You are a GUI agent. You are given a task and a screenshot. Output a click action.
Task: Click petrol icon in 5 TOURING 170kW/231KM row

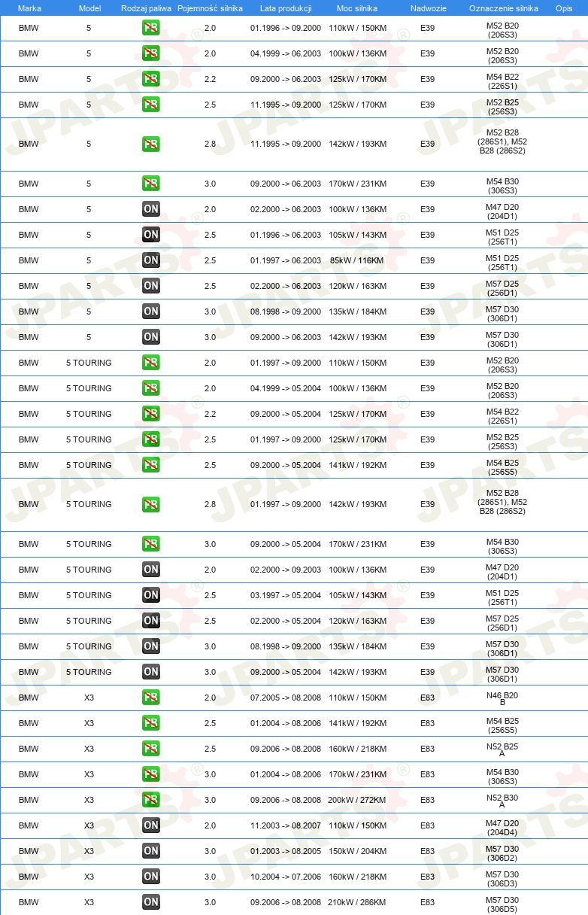tap(151, 544)
